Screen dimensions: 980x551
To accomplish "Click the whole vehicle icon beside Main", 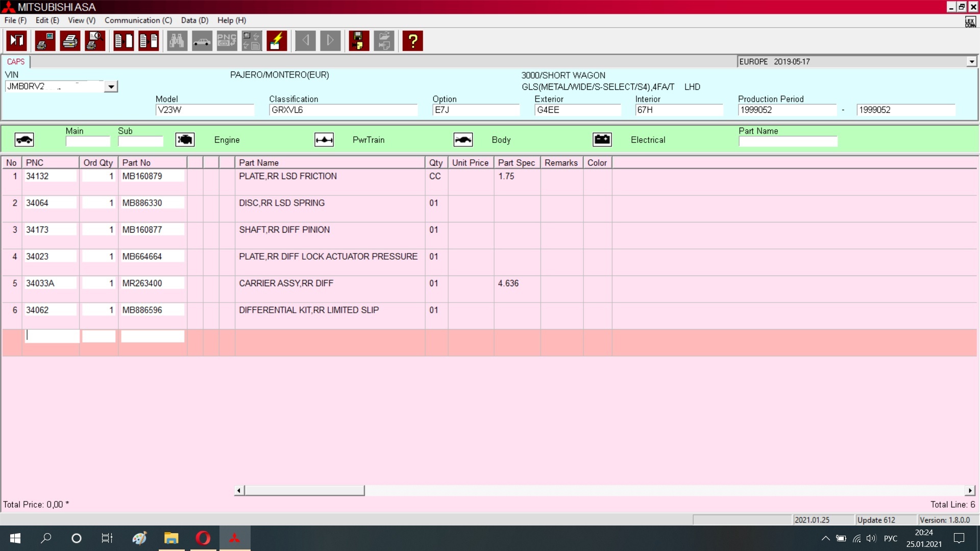I will click(x=24, y=139).
